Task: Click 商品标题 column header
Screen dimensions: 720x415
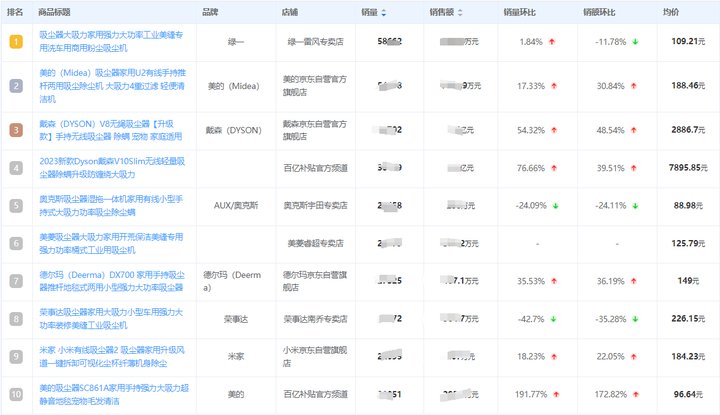Action: [x=54, y=12]
